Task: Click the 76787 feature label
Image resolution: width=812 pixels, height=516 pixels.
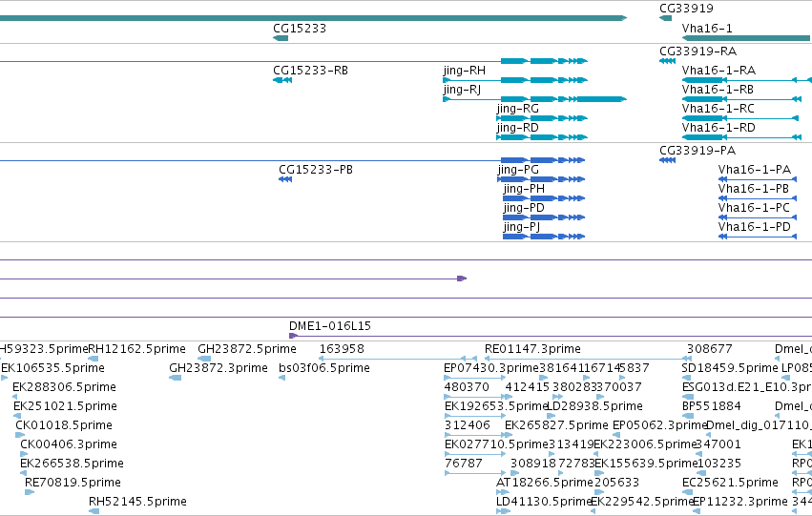Action: (x=464, y=464)
